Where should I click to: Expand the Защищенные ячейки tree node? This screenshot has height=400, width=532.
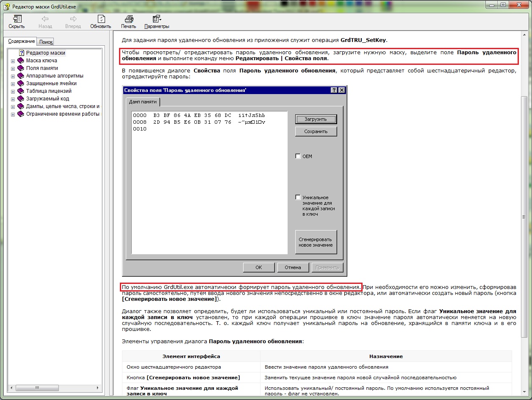13,84
